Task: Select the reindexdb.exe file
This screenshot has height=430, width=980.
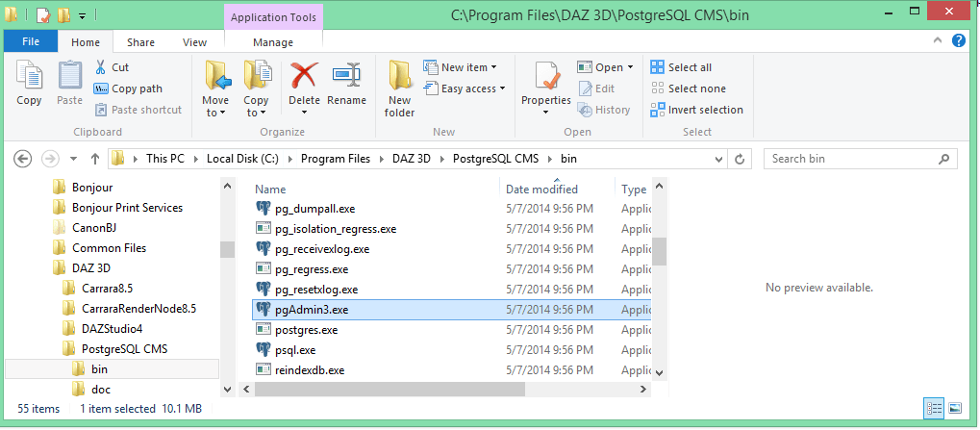Action: (x=310, y=370)
